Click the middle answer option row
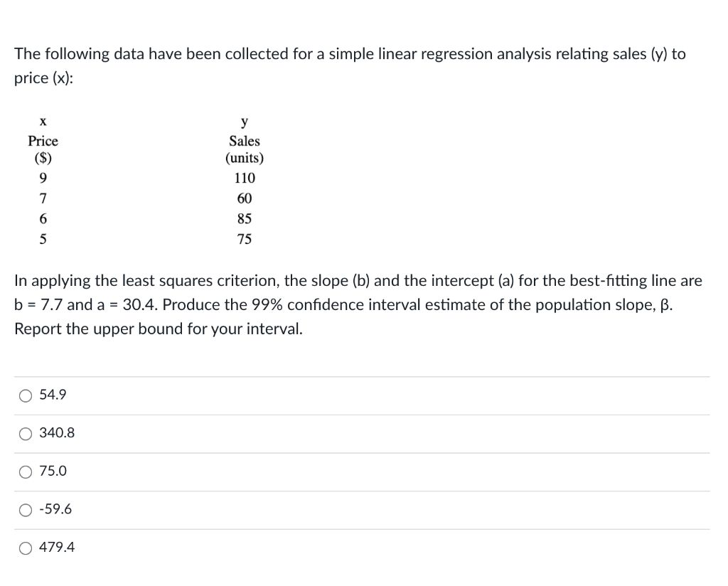The image size is (728, 586). 355,472
